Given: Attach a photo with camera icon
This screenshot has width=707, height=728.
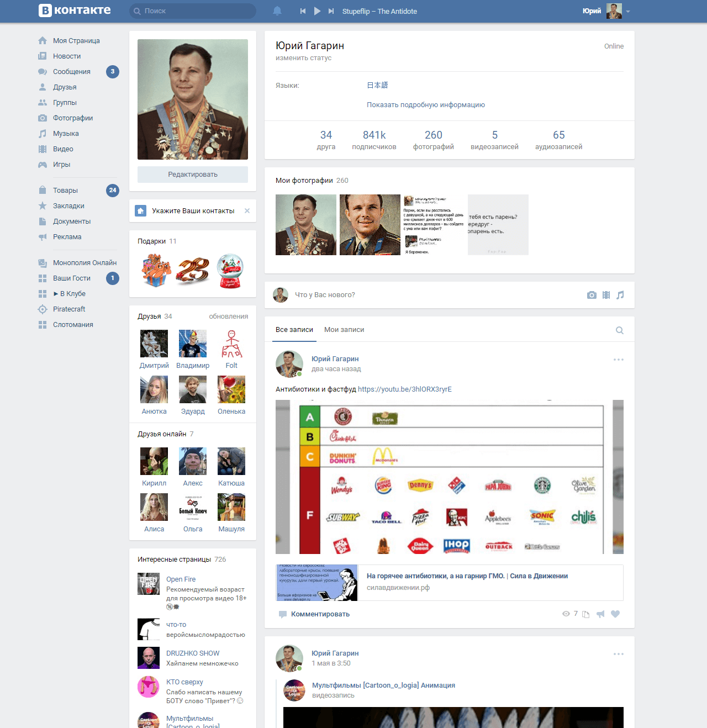Looking at the screenshot, I should point(592,295).
